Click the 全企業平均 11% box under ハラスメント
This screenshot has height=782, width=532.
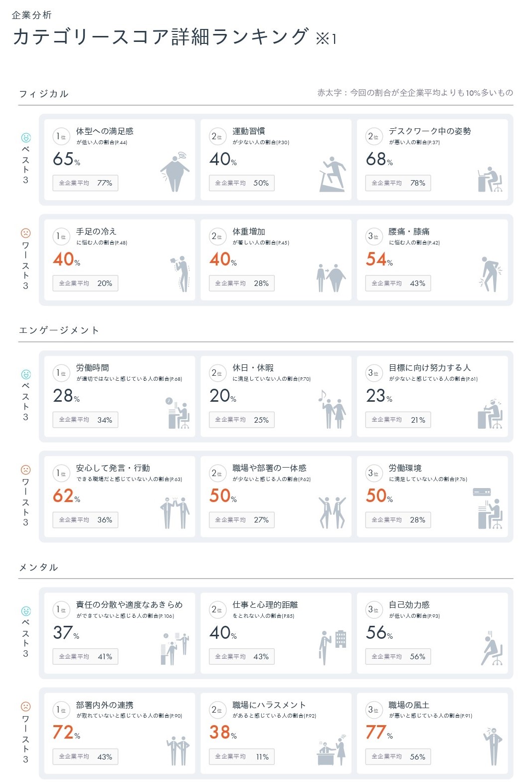[x=241, y=757]
